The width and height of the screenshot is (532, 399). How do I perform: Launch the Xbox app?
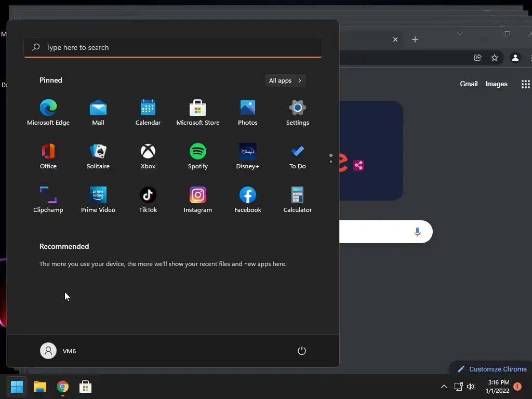click(x=148, y=156)
